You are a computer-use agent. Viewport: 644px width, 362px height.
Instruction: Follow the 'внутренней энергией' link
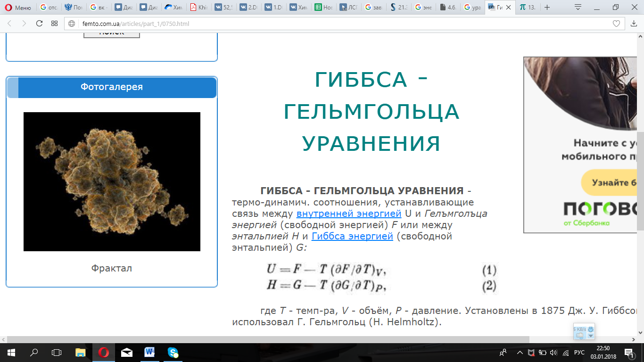(349, 214)
